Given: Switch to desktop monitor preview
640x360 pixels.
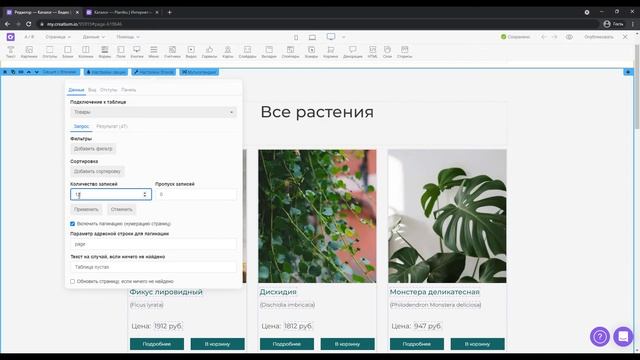Looking at the screenshot, I should (x=331, y=37).
